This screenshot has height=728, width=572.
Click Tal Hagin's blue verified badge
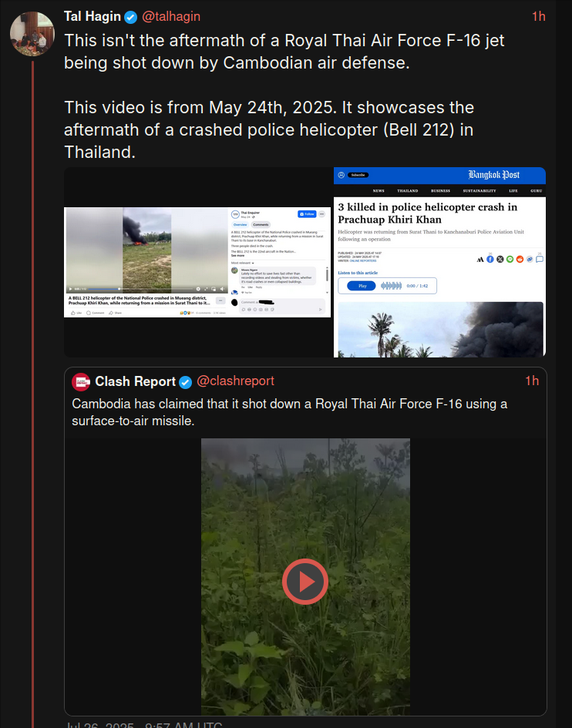130,17
